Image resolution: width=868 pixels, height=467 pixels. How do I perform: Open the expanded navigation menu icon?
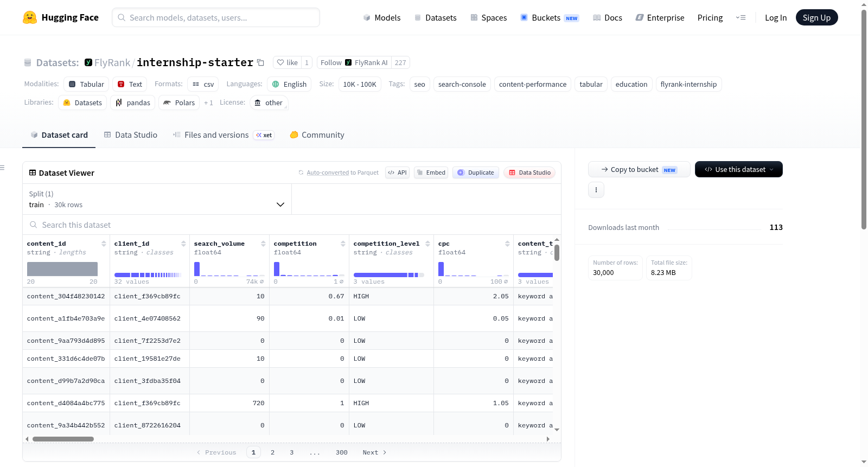pos(741,17)
